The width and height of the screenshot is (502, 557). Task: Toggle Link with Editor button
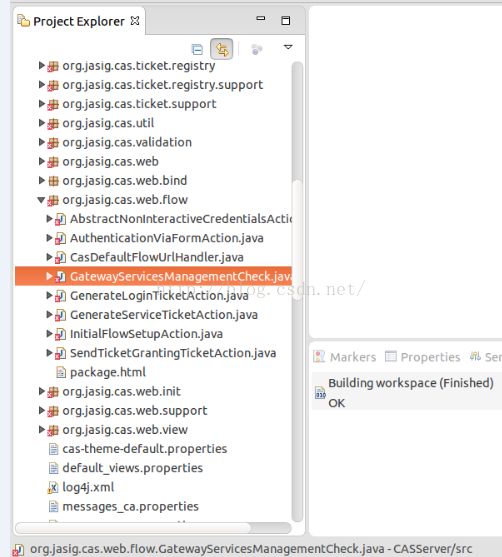pyautogui.click(x=222, y=49)
